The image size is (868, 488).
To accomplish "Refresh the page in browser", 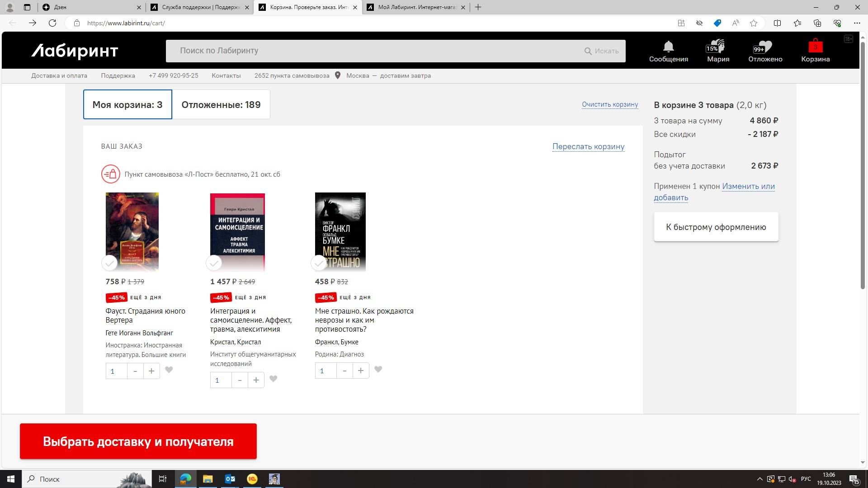I will 52,23.
